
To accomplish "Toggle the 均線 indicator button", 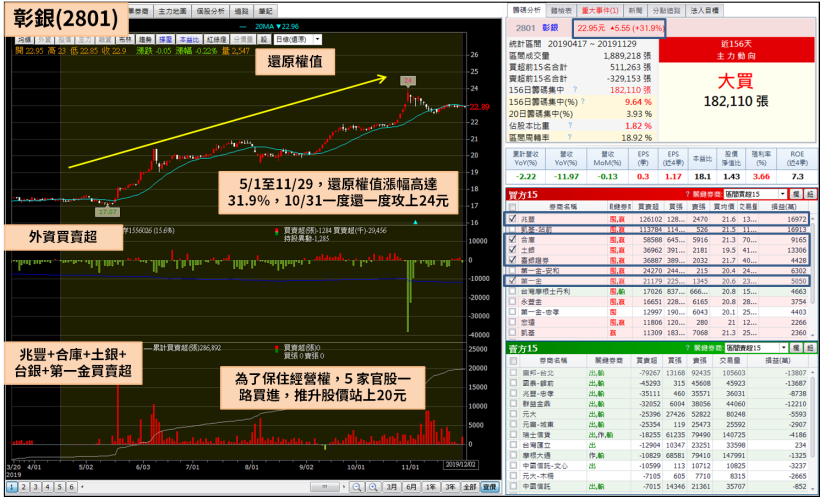I will pos(25,40).
